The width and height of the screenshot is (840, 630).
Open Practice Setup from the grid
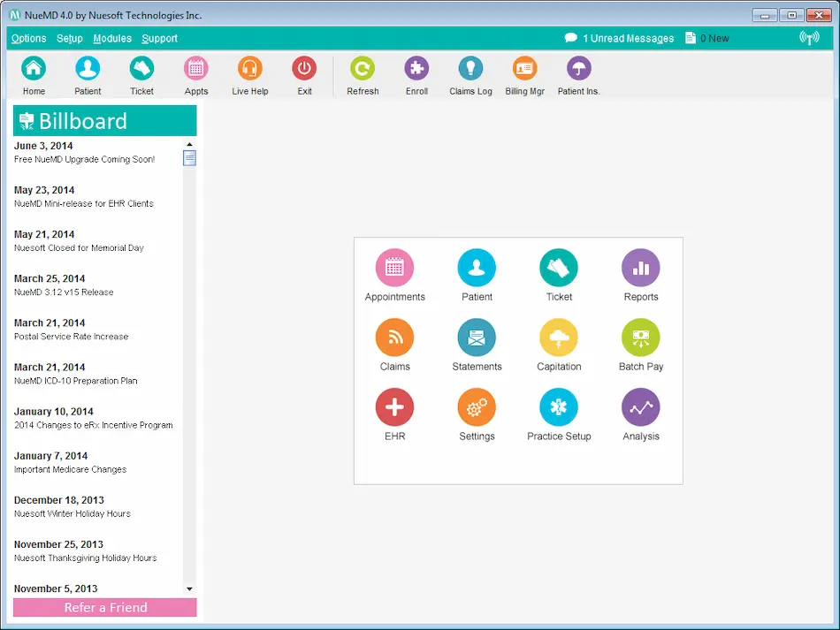pos(559,408)
